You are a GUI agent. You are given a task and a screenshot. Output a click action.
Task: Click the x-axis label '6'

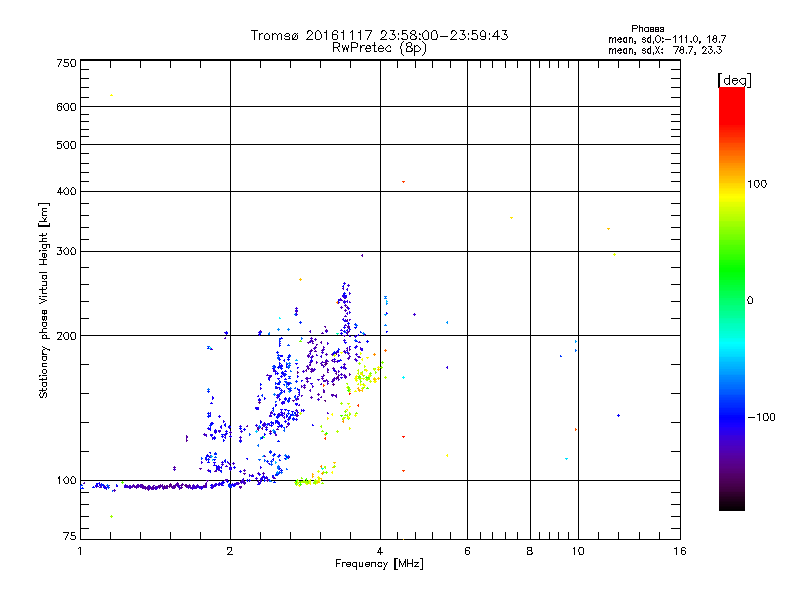click(467, 551)
